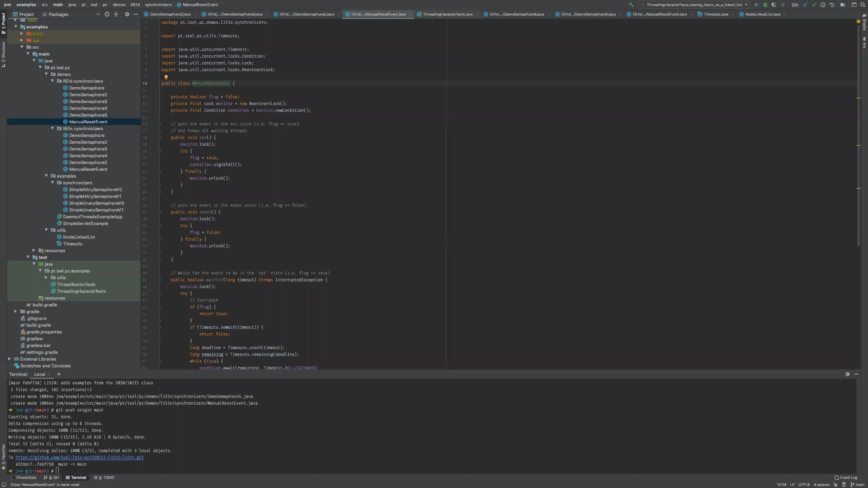
Task: Open Git history clock icon
Action: 823,5
